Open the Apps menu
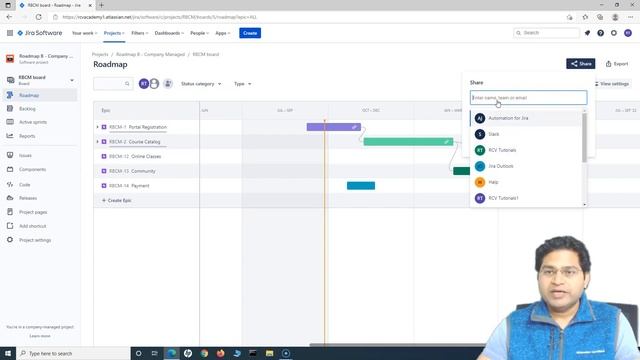 (222, 33)
